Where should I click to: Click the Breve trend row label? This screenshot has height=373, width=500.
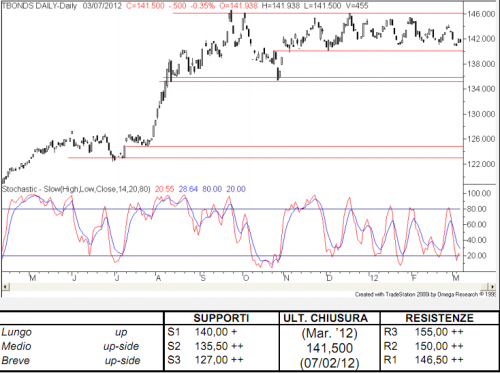pyautogui.click(x=16, y=360)
